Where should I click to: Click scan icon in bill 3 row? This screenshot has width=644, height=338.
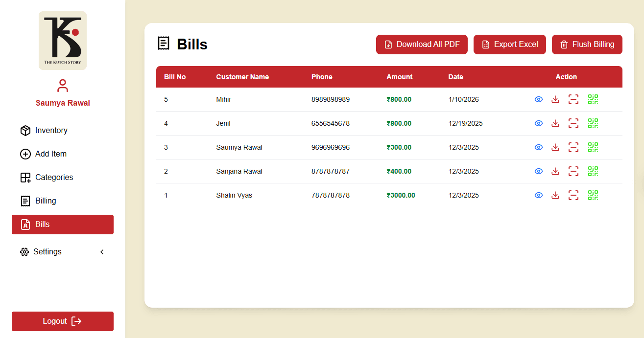573,147
